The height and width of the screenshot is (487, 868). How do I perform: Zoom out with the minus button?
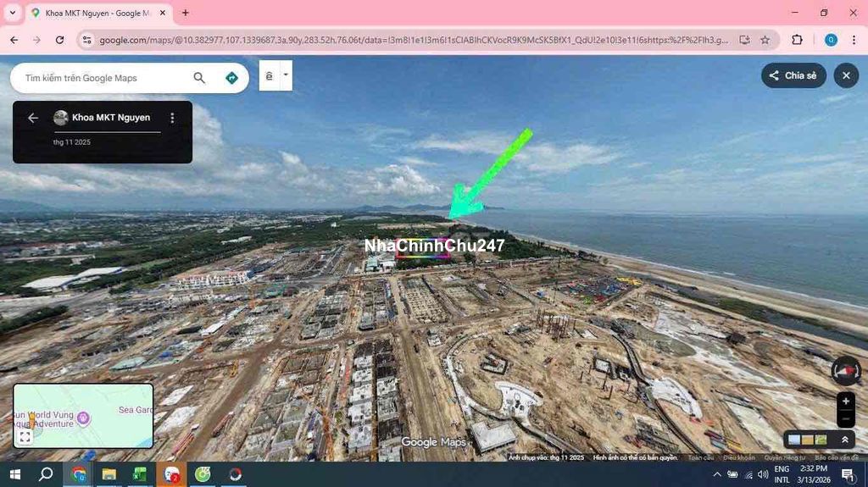845,419
